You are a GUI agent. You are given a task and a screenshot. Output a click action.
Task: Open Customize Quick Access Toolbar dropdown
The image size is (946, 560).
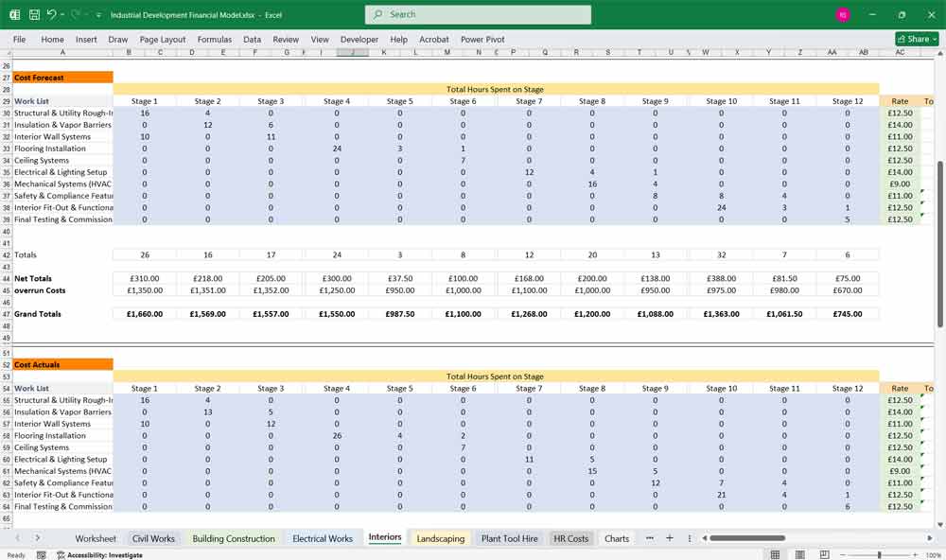coord(97,14)
